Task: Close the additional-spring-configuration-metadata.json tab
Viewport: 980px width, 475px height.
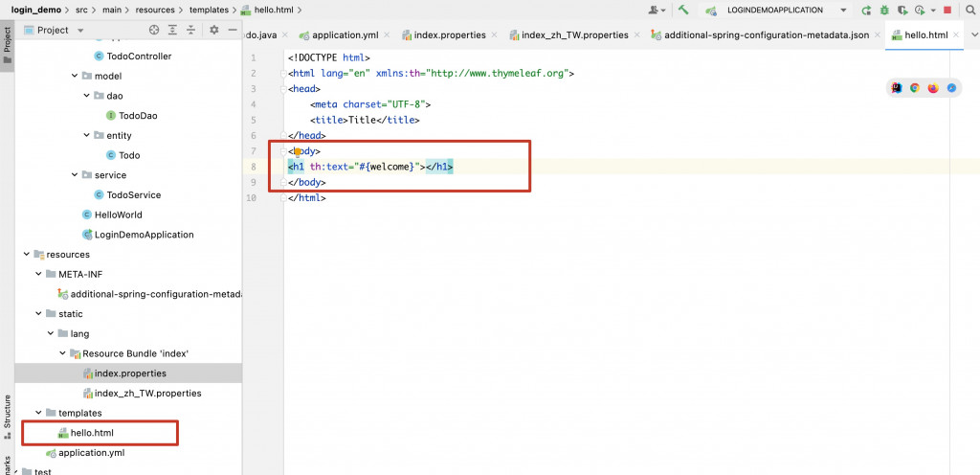Action: (879, 35)
